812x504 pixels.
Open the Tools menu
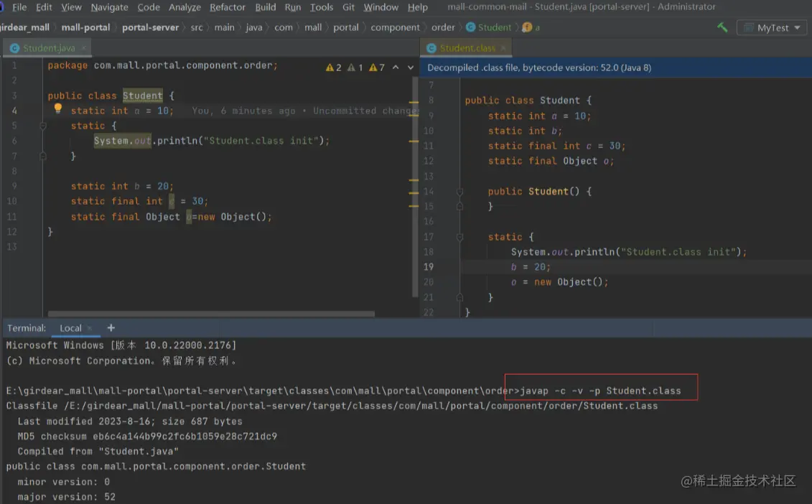pos(322,7)
